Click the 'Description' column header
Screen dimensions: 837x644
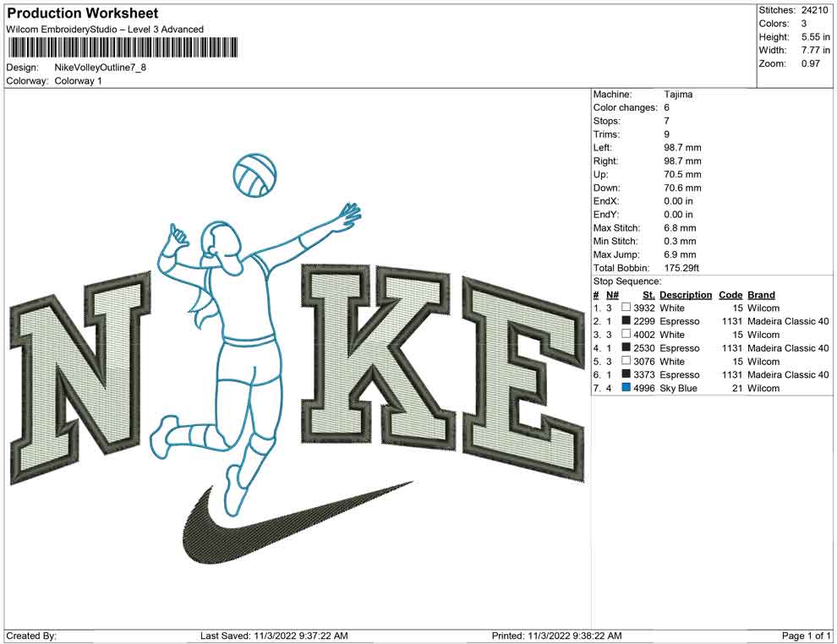tap(686, 294)
